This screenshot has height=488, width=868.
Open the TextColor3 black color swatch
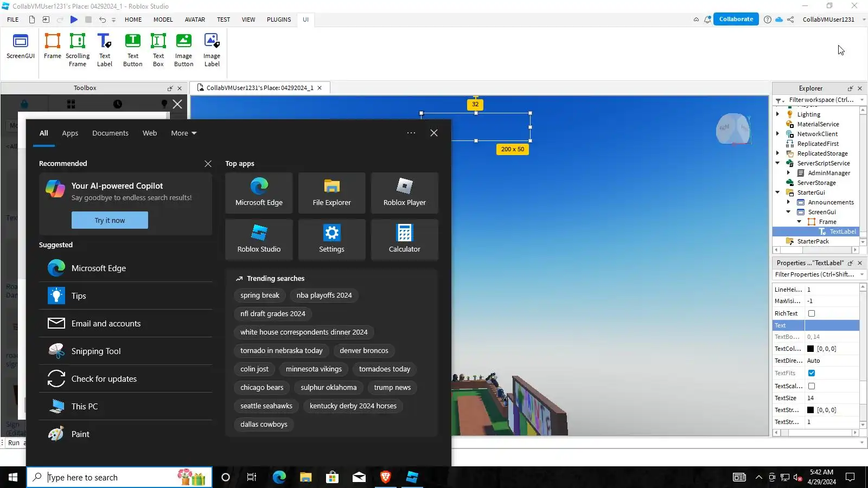pyautogui.click(x=810, y=349)
